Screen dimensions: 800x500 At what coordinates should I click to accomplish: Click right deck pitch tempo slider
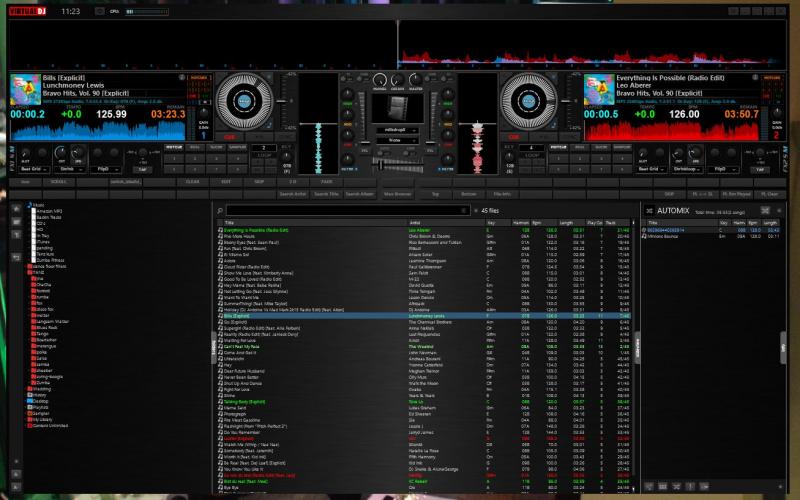[x=566, y=101]
